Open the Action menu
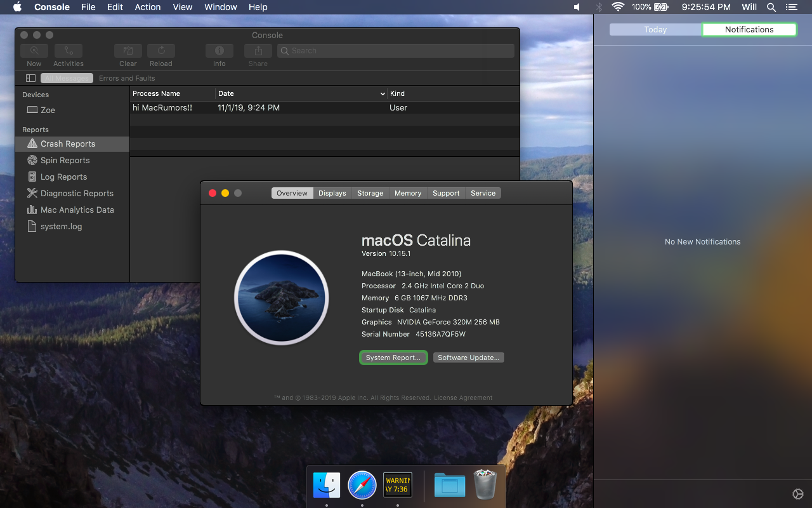 tap(148, 7)
